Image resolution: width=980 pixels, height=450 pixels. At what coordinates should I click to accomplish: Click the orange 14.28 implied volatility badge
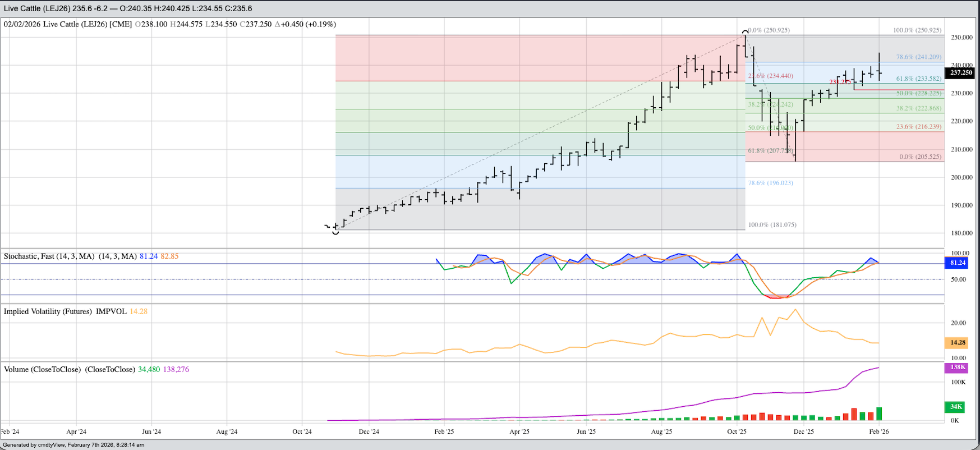(958, 342)
